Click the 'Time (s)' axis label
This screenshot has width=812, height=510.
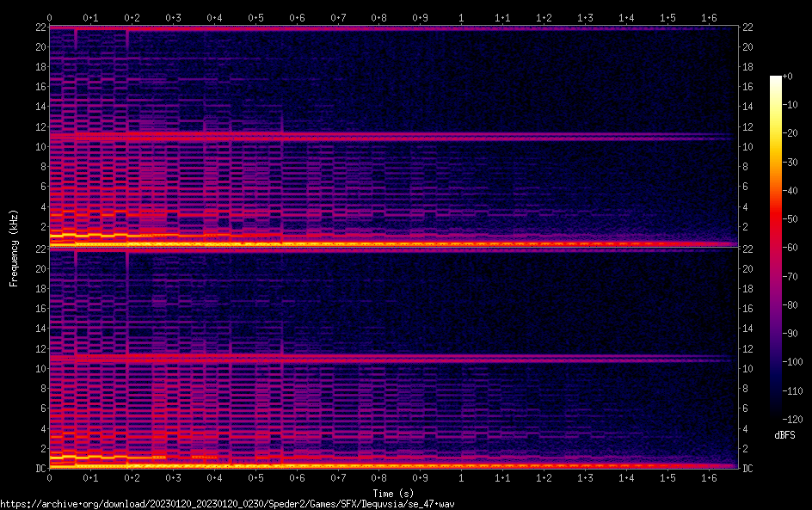pyautogui.click(x=393, y=493)
